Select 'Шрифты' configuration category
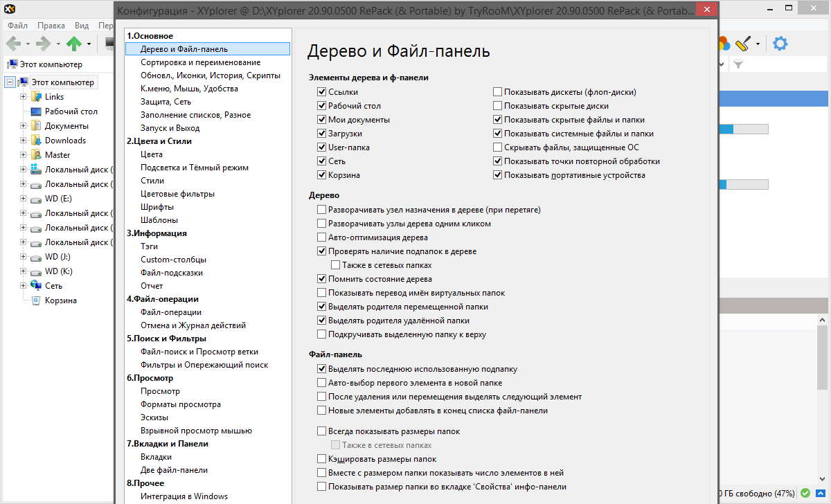This screenshot has height=504, width=831. pos(157,207)
